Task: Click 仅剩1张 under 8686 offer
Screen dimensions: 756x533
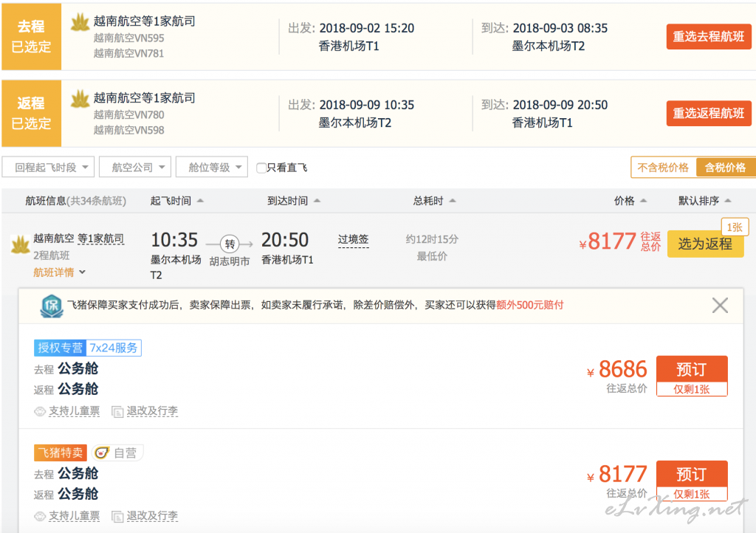Action: [x=691, y=389]
